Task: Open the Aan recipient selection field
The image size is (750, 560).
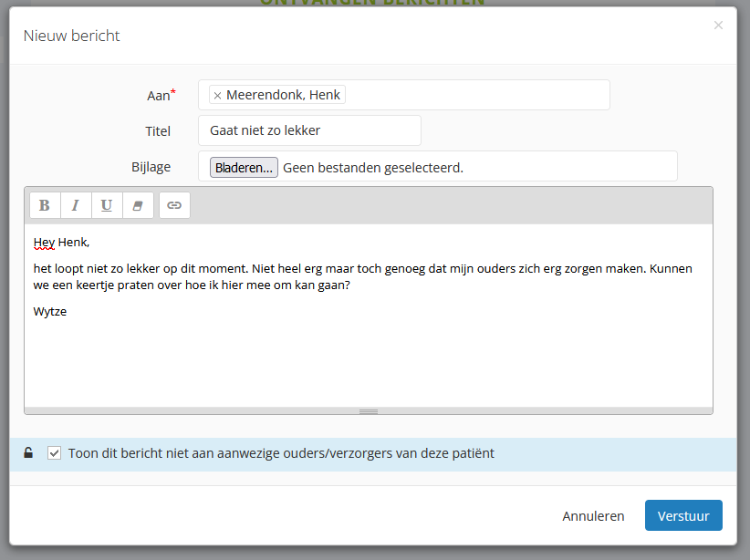Action: [474, 95]
